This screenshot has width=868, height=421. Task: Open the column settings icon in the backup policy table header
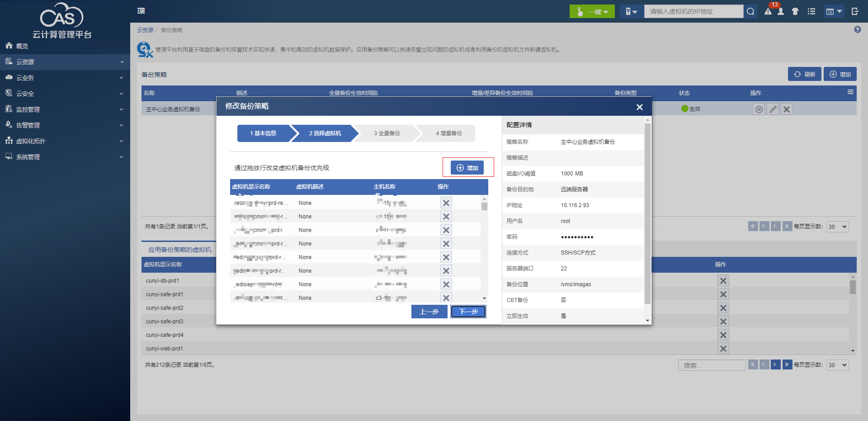[850, 92]
